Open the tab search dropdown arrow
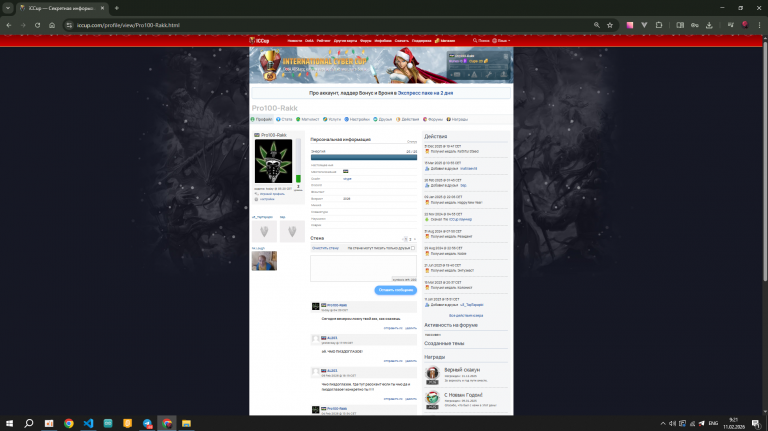Screen dimensions: 768x431 point(8,8)
